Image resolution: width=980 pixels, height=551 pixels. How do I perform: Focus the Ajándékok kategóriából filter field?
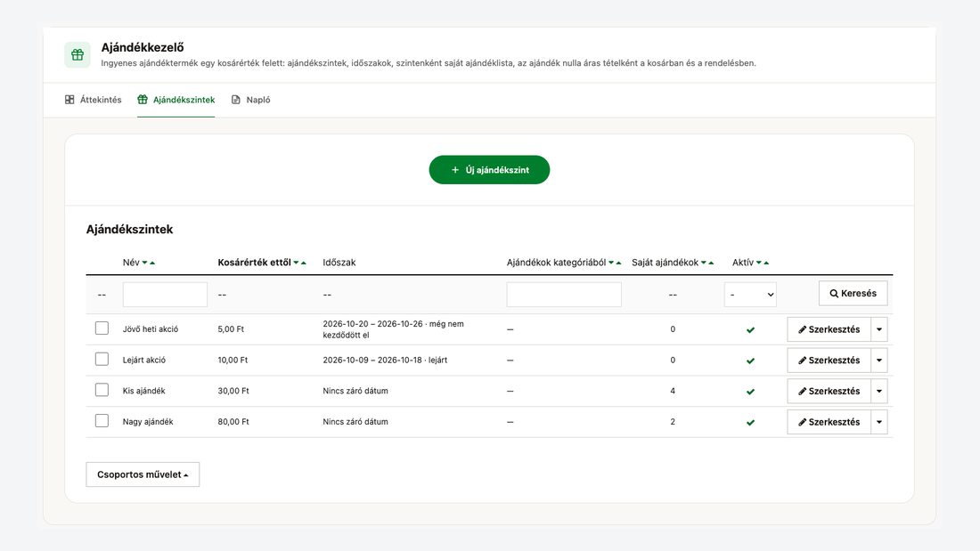coord(564,295)
